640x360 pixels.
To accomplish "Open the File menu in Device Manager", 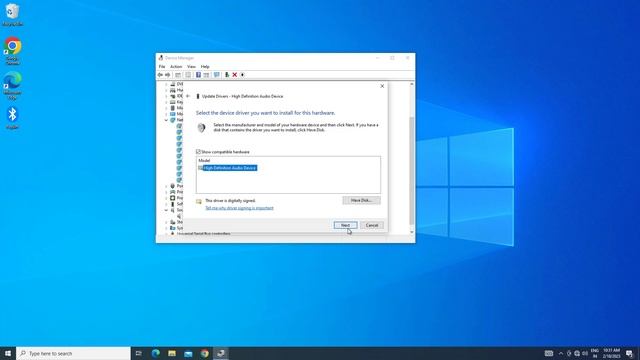I will [x=162, y=67].
